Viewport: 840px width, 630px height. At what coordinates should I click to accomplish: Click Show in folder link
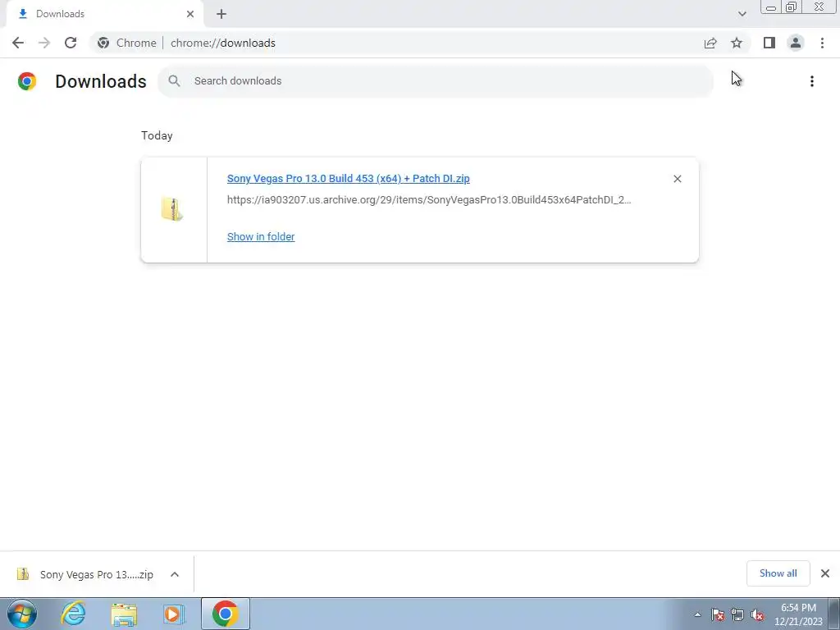pyautogui.click(x=261, y=237)
